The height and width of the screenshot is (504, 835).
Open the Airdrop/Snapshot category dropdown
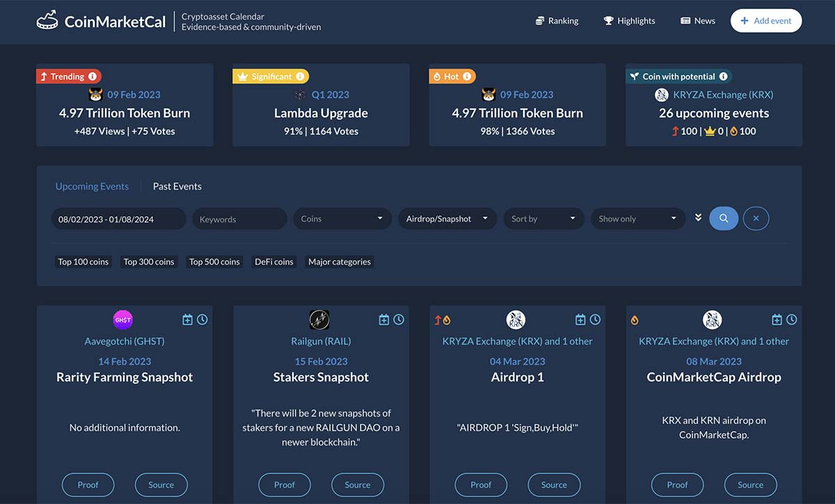(447, 218)
